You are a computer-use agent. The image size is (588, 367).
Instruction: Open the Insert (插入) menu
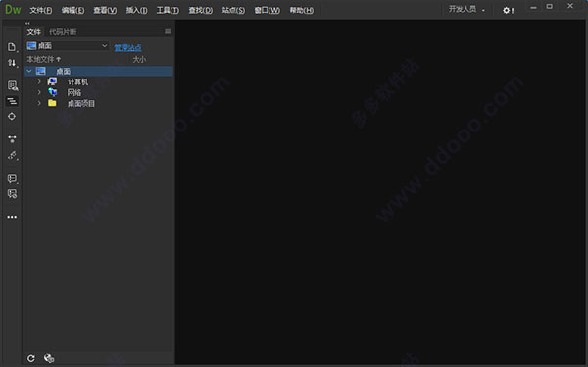click(x=136, y=10)
